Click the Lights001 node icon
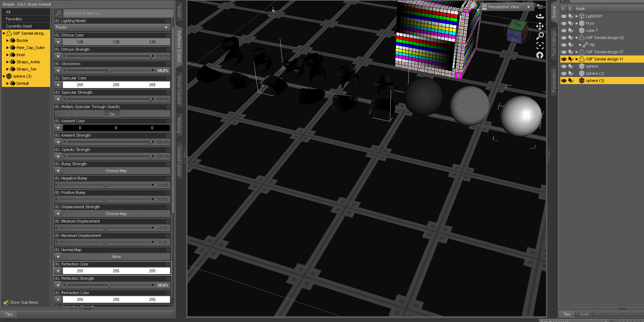 582,16
